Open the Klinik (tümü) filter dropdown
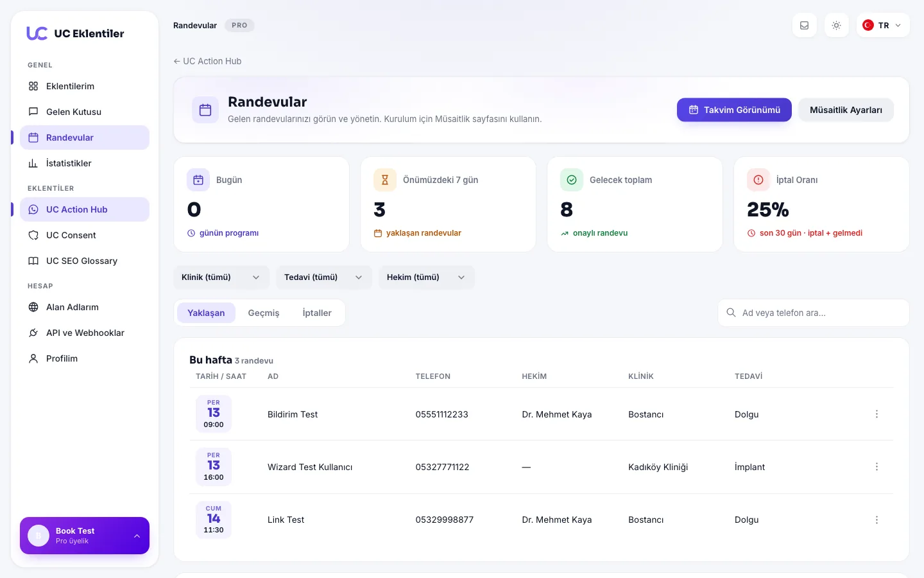The height and width of the screenshot is (578, 924). [x=221, y=277]
